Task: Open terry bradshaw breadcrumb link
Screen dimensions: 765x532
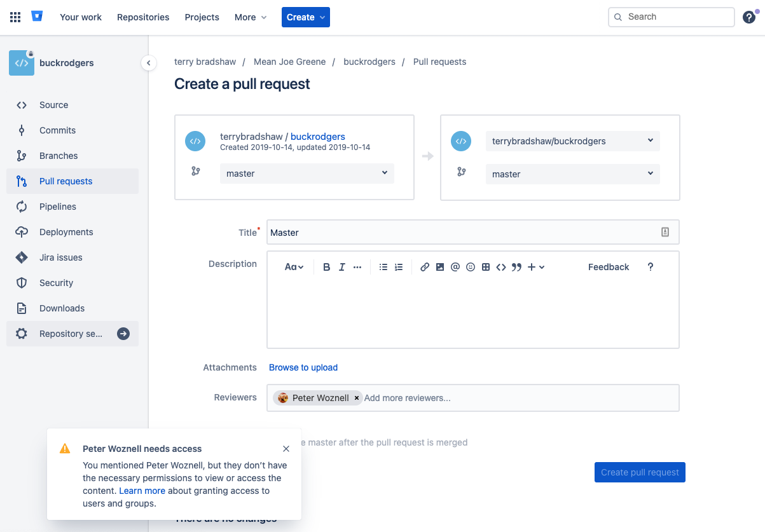Action: (205, 62)
